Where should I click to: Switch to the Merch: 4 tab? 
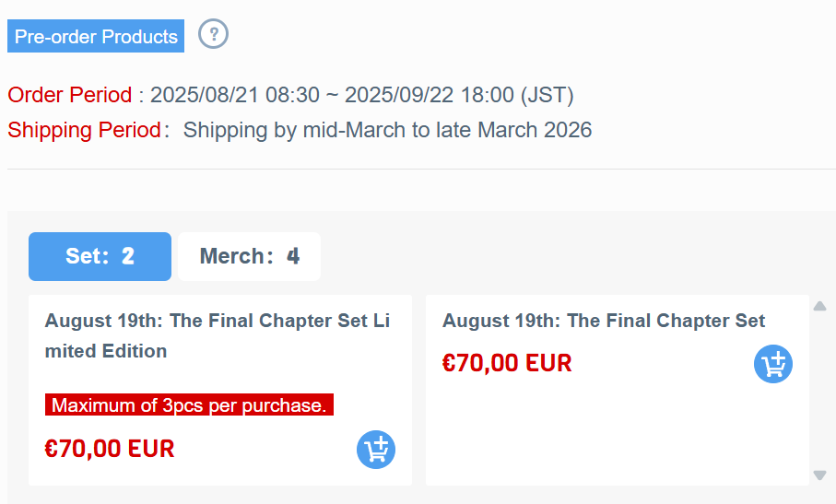point(250,256)
